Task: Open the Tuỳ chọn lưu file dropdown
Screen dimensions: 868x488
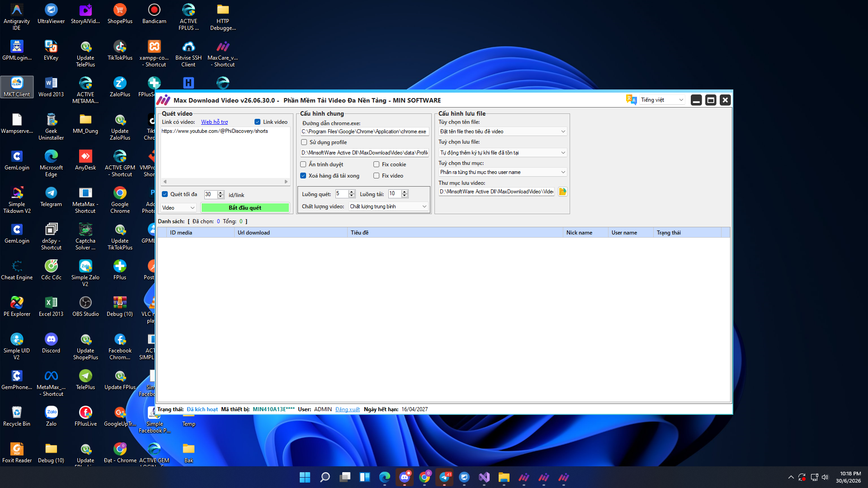Action: pyautogui.click(x=503, y=153)
